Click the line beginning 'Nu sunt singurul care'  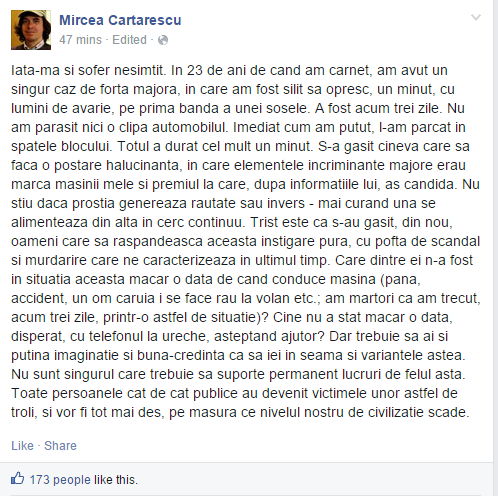(238, 374)
